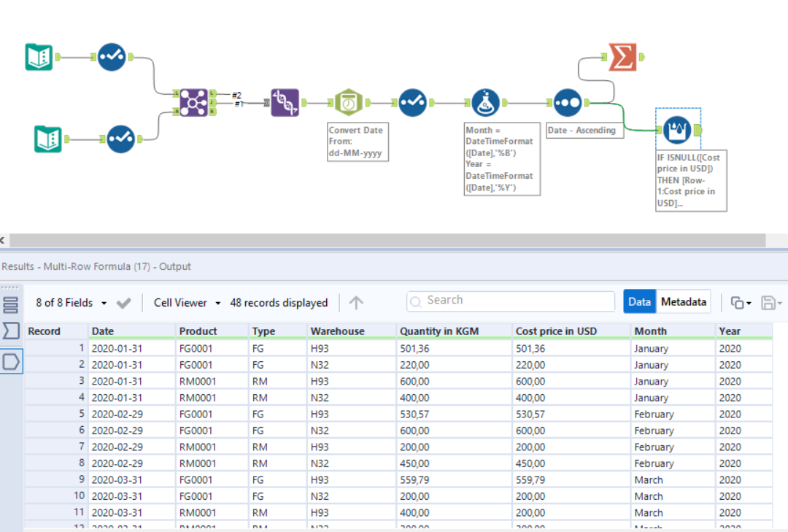Click Month cell February in record 8

point(673,463)
